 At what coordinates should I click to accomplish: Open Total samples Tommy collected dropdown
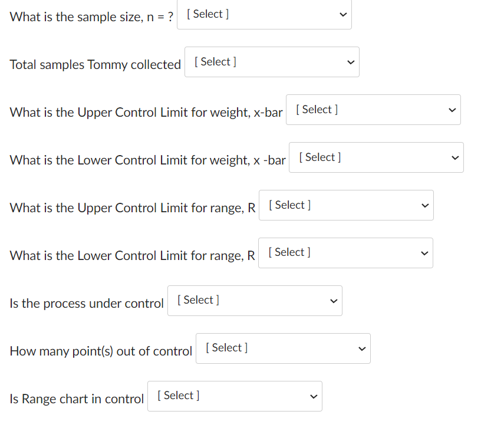pyautogui.click(x=271, y=62)
